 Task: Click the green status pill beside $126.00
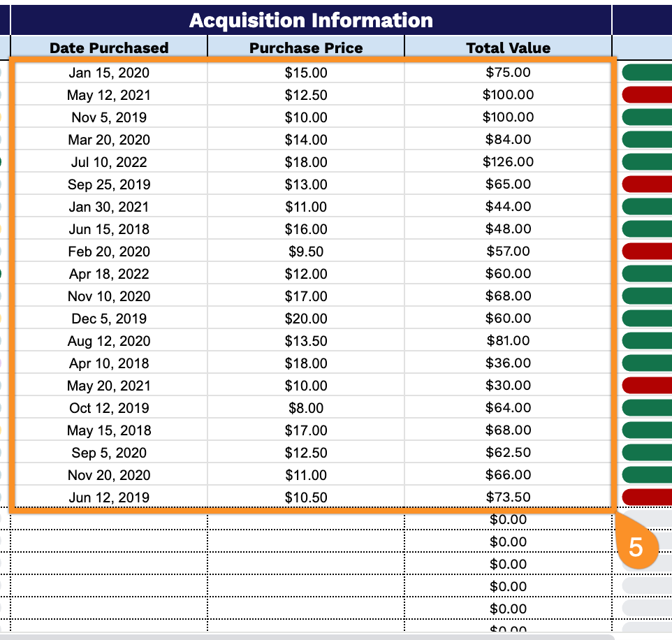646,162
